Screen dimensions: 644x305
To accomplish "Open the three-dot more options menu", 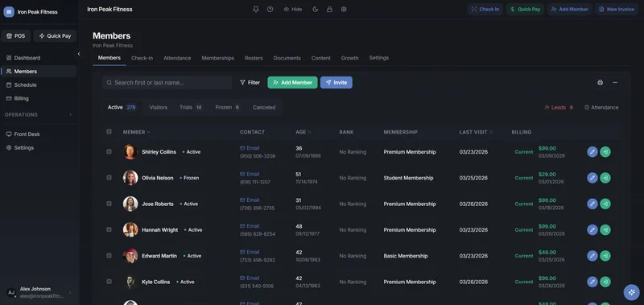I will 615,83.
